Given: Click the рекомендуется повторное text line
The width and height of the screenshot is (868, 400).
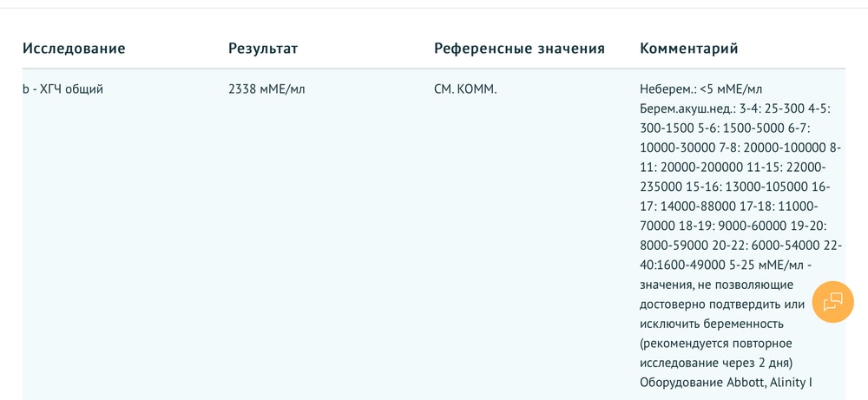Looking at the screenshot, I should click(715, 343).
